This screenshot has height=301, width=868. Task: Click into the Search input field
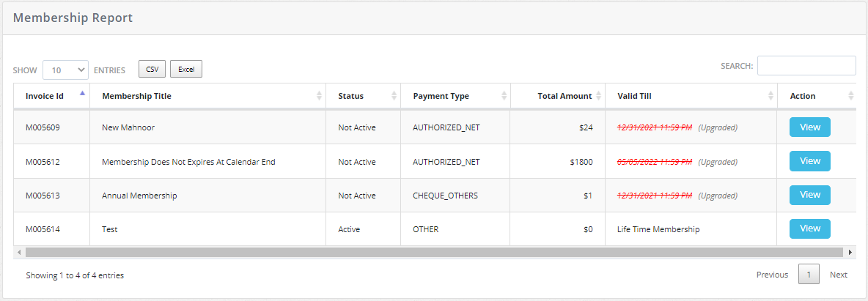click(806, 66)
